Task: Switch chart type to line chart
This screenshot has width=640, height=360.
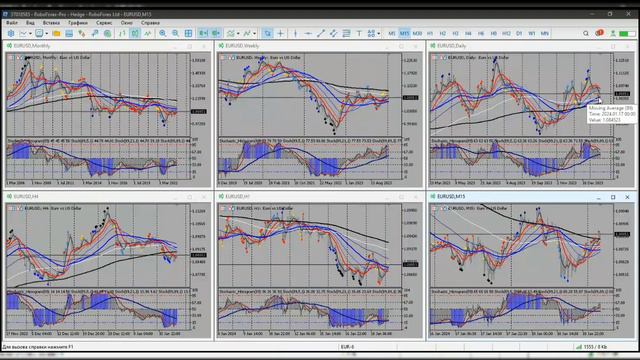Action: click(147, 33)
